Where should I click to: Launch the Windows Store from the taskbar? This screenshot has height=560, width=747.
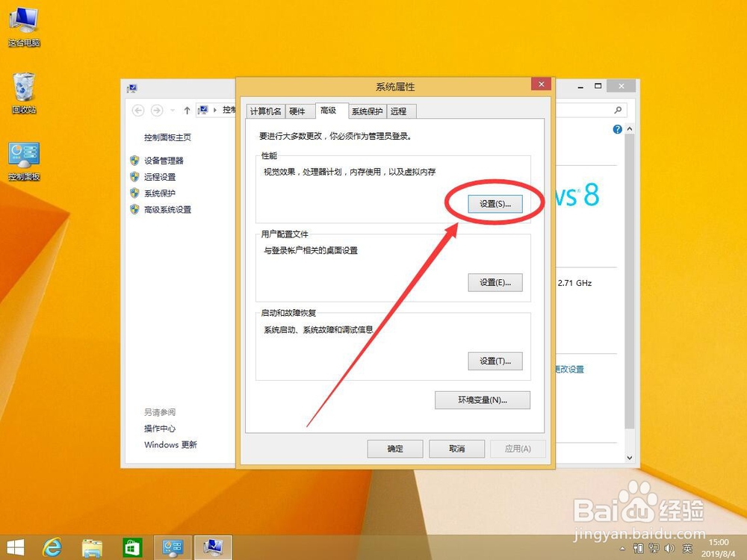[x=132, y=547]
